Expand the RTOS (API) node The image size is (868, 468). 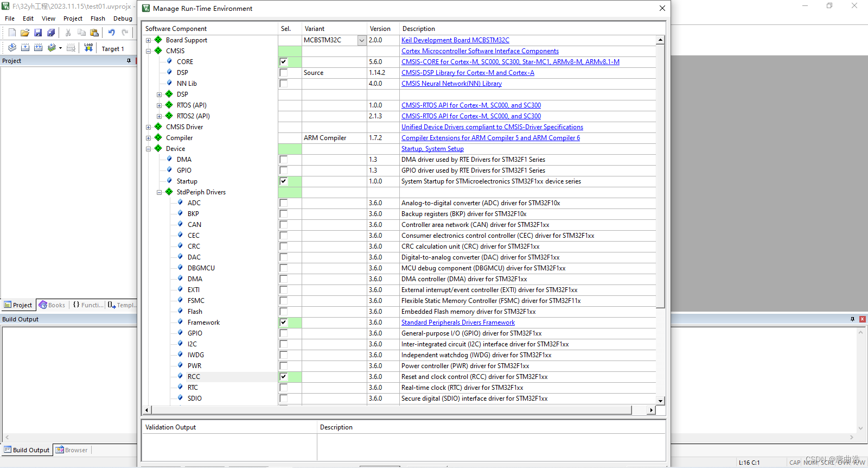coord(159,105)
